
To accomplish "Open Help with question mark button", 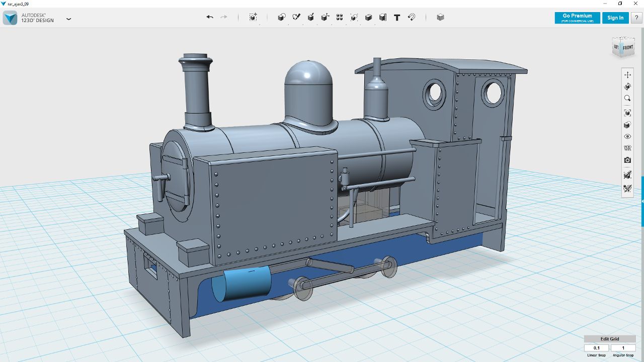I will pos(636,18).
